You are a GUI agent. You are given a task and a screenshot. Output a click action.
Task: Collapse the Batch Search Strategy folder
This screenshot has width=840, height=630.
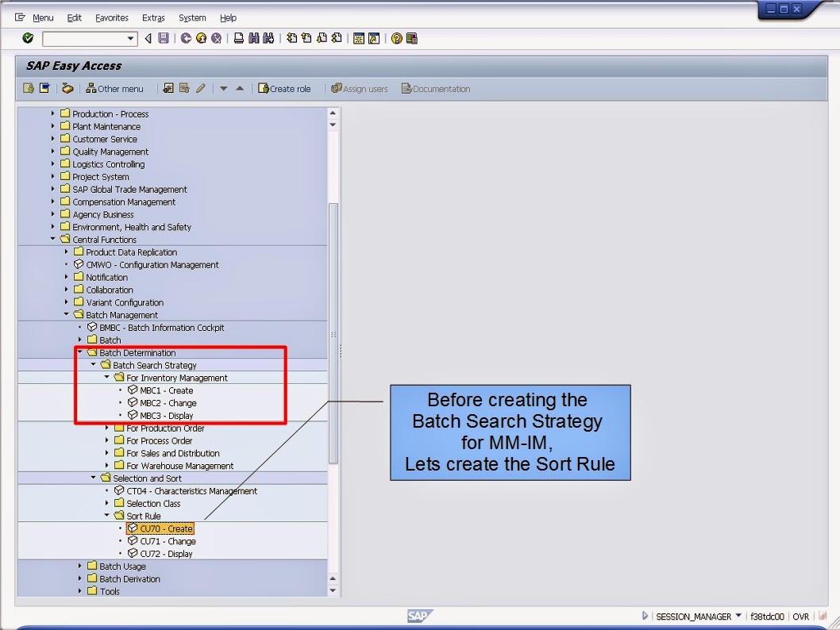pyautogui.click(x=93, y=364)
